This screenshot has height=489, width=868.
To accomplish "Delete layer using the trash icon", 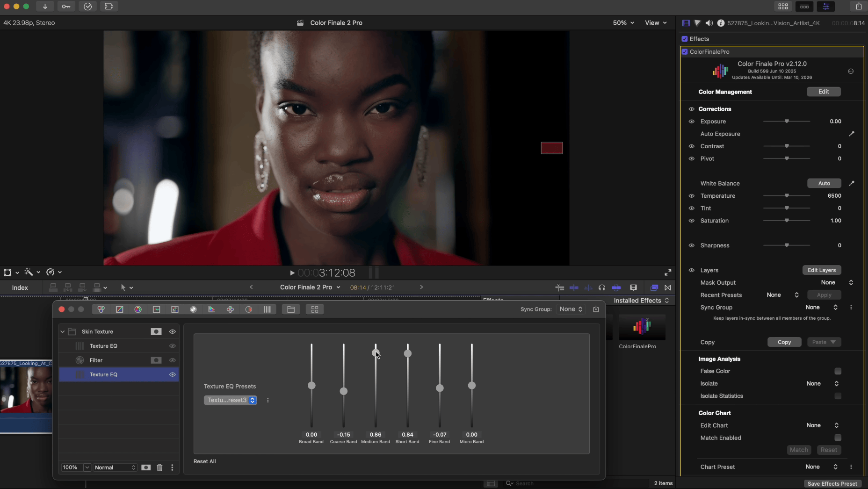I will pyautogui.click(x=159, y=467).
